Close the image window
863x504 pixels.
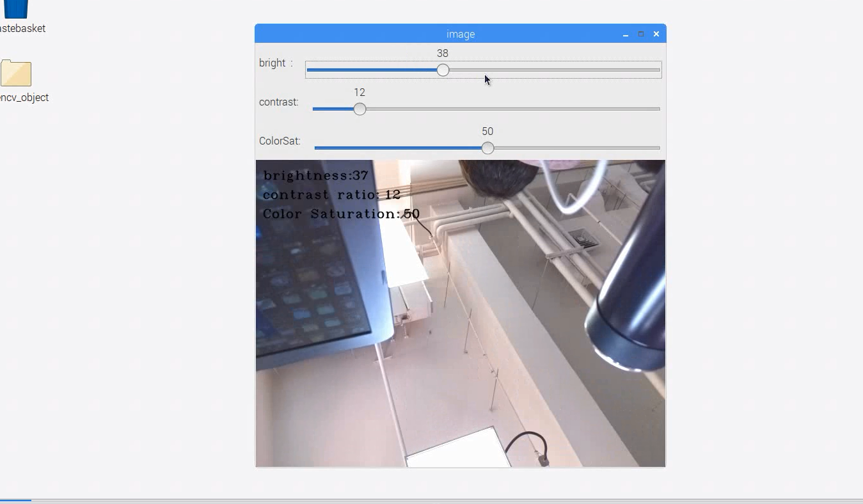tap(656, 35)
